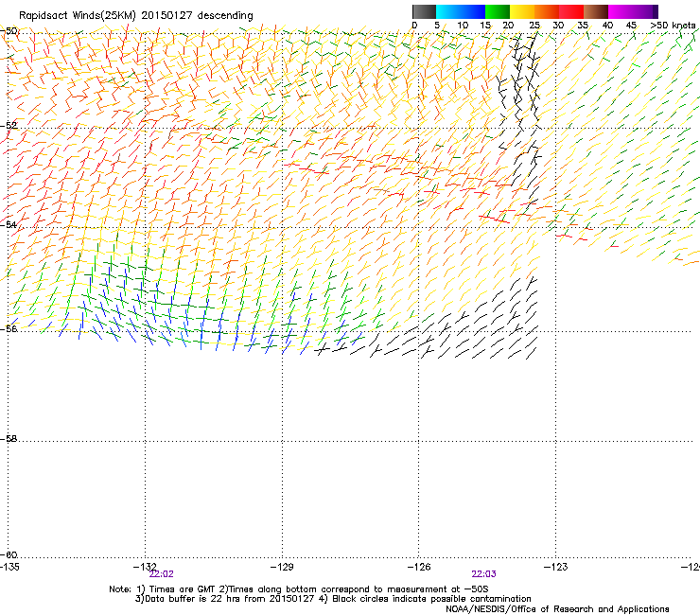Click the title 'Rapidscat Winds(25KM) 20150127 descending'
The image size is (700, 615).
135,16
